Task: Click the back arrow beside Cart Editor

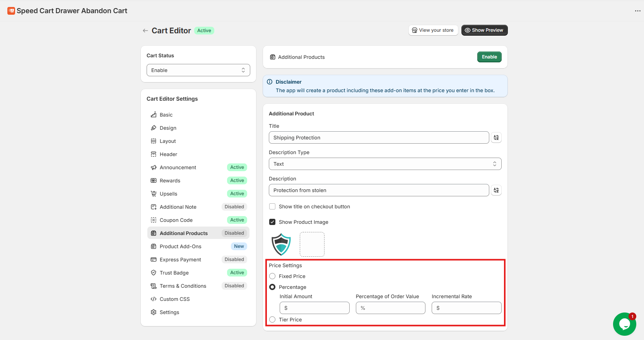Action: coord(145,31)
